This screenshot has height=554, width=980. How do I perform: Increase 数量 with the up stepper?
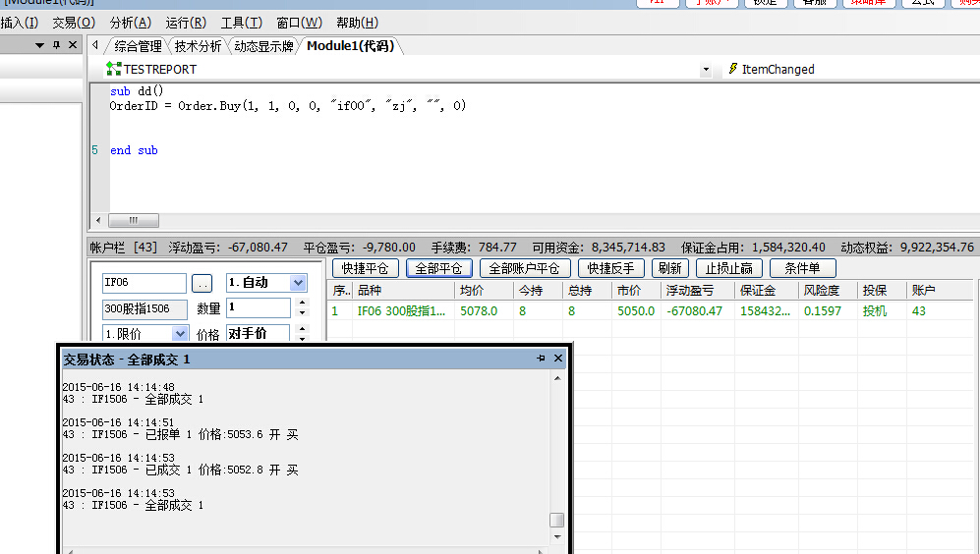pos(302,304)
